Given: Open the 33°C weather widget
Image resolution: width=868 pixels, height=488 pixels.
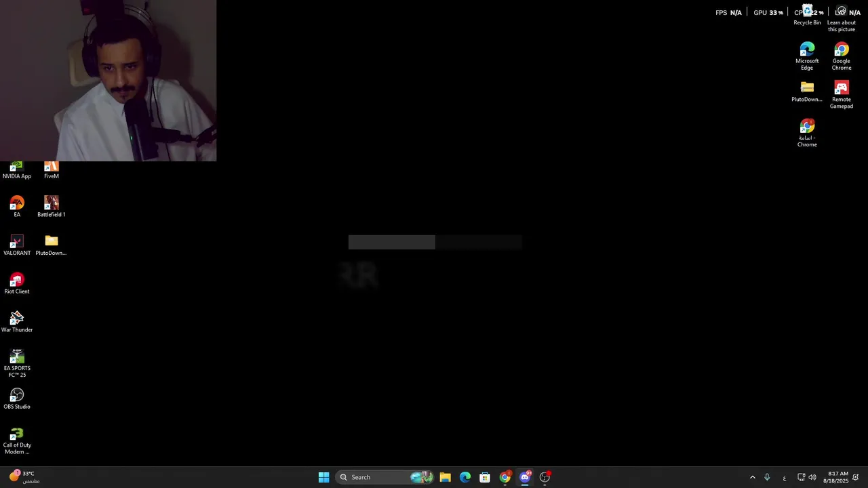Looking at the screenshot, I should (x=24, y=477).
